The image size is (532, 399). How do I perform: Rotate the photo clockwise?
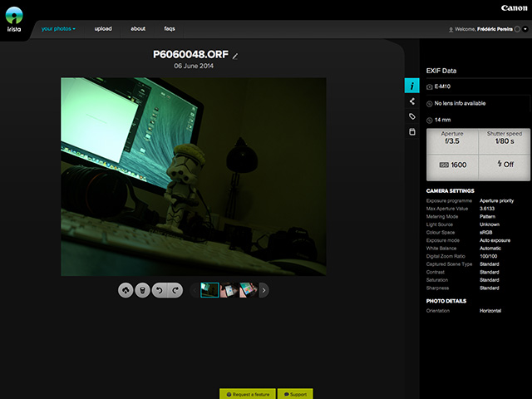pyautogui.click(x=175, y=290)
